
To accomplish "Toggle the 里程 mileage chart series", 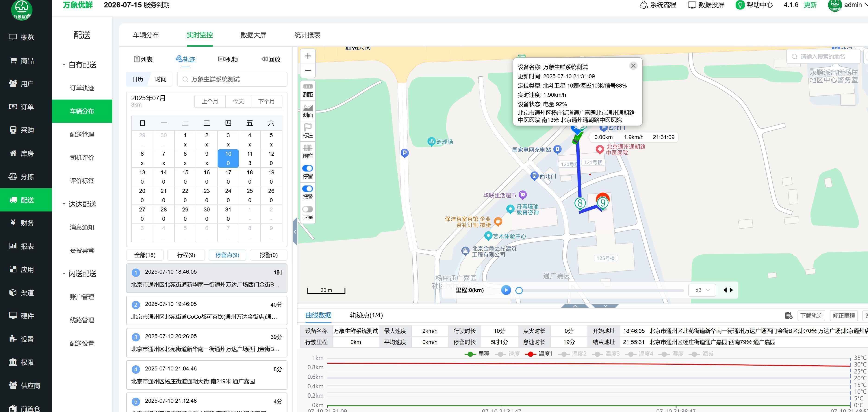I will (x=477, y=354).
